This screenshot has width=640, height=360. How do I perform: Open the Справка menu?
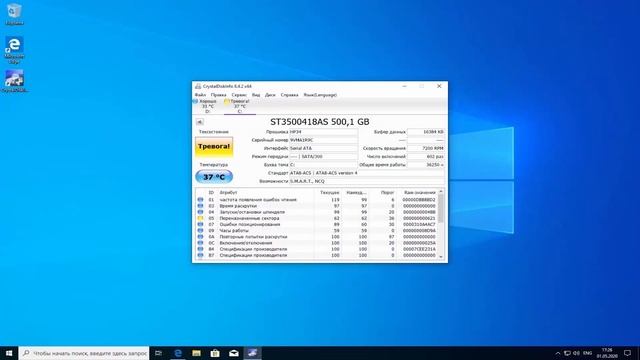(289, 95)
